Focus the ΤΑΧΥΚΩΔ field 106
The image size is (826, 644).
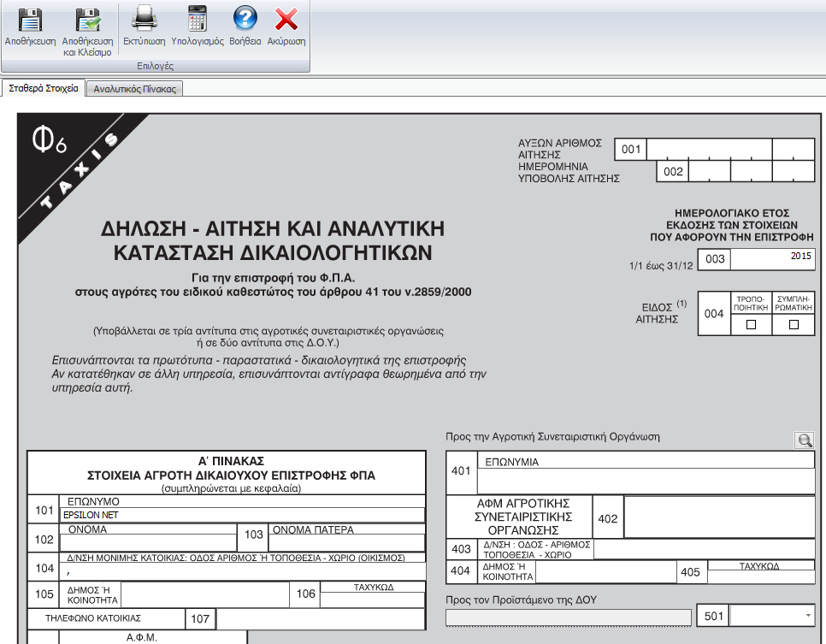(x=373, y=600)
